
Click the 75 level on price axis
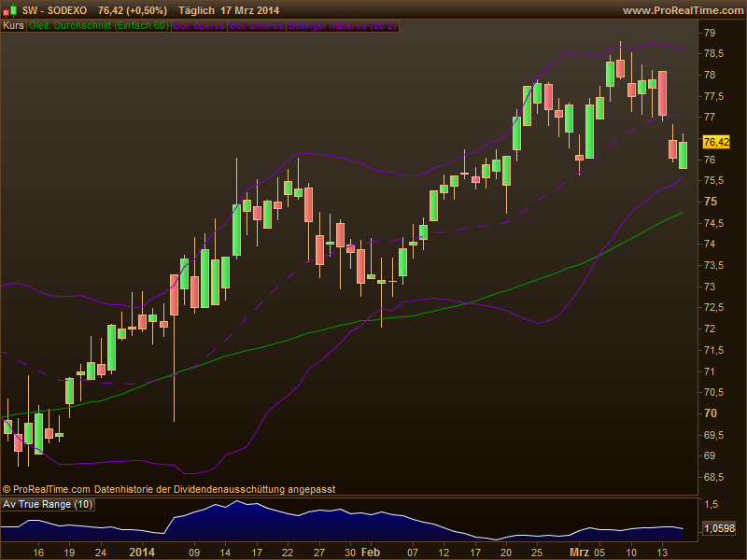click(710, 202)
